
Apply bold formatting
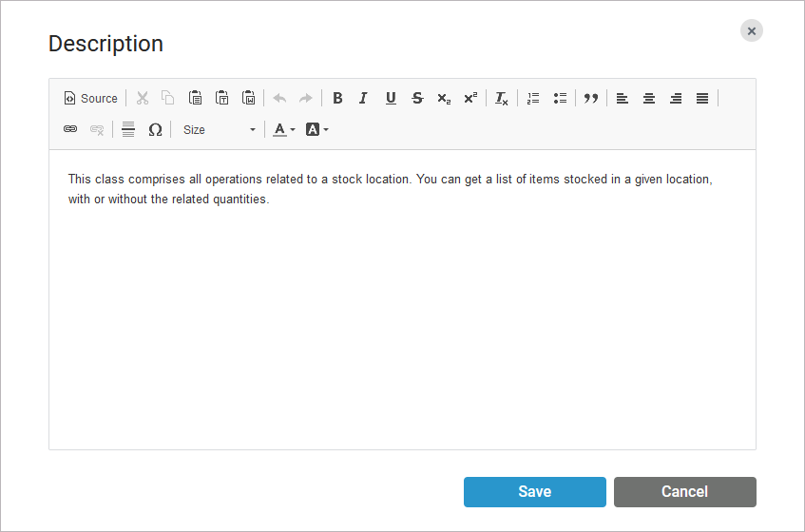[337, 98]
